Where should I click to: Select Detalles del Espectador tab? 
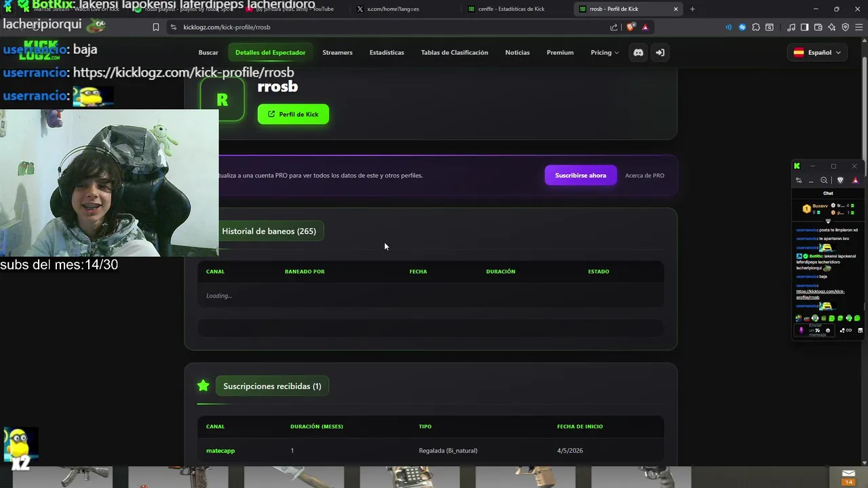point(270,52)
